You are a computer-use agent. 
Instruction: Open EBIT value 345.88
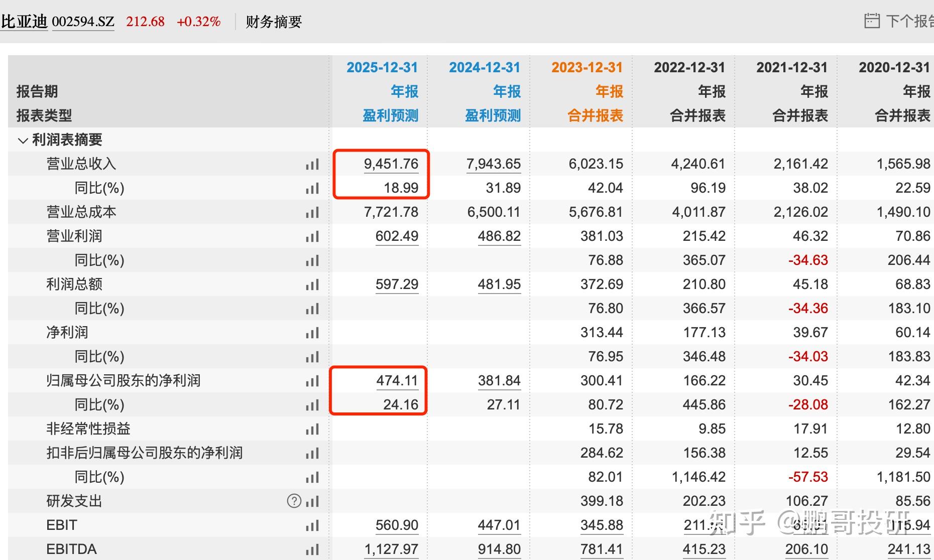pos(602,525)
